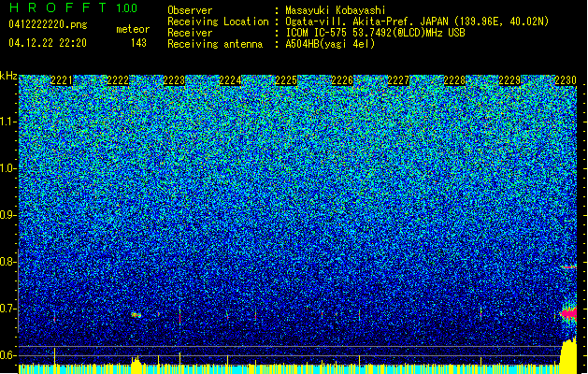Click the ICOM IC-575 receiver text
Image resolution: width=588 pixels, height=374 pixels.
(376, 33)
